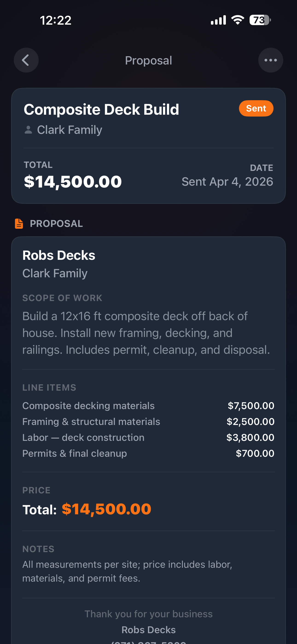Tap the orange Sent status badge
The image size is (297, 644).
click(256, 108)
